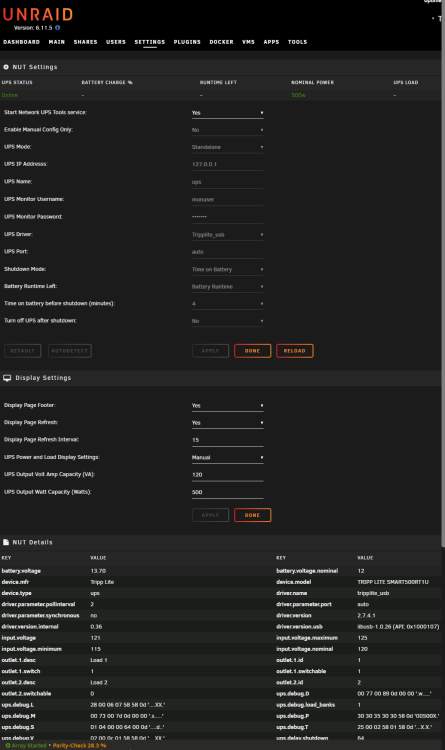Open the UPS Mode dropdown

228,147
